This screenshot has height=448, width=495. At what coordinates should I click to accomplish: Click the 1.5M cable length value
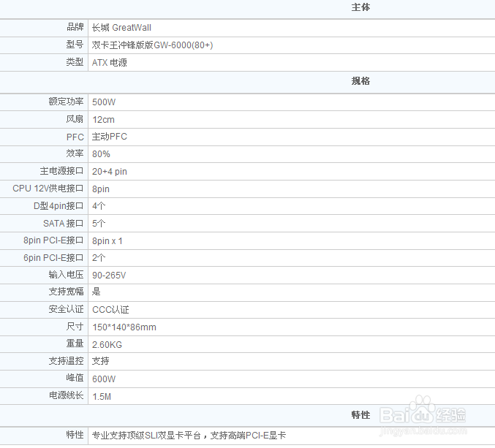[x=102, y=397]
